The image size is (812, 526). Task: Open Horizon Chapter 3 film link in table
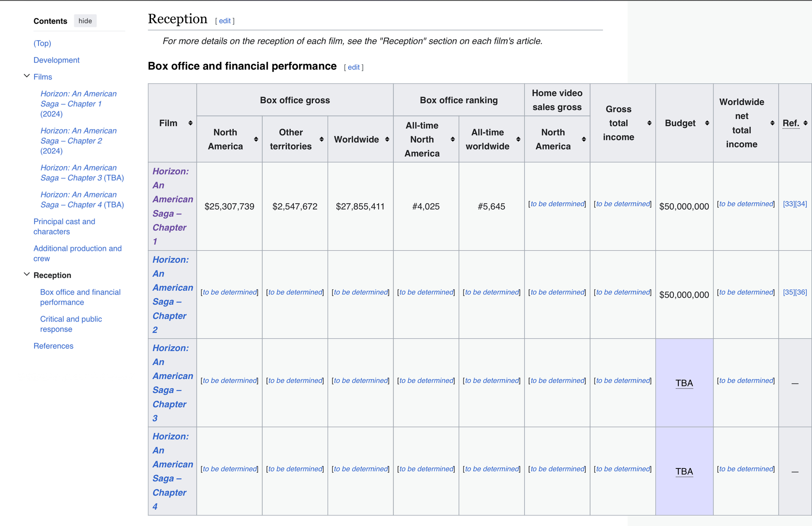pos(173,383)
